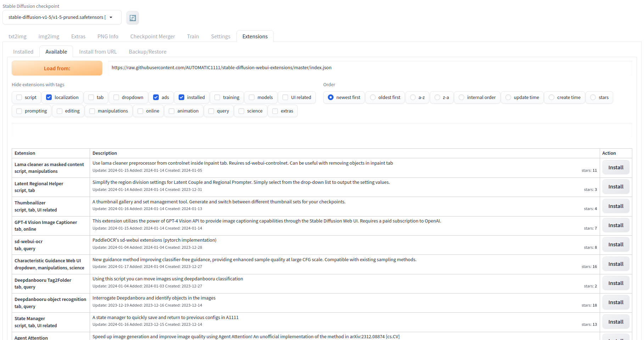Image resolution: width=644 pixels, height=340 pixels.
Task: Click the Load from button
Action: [57, 68]
